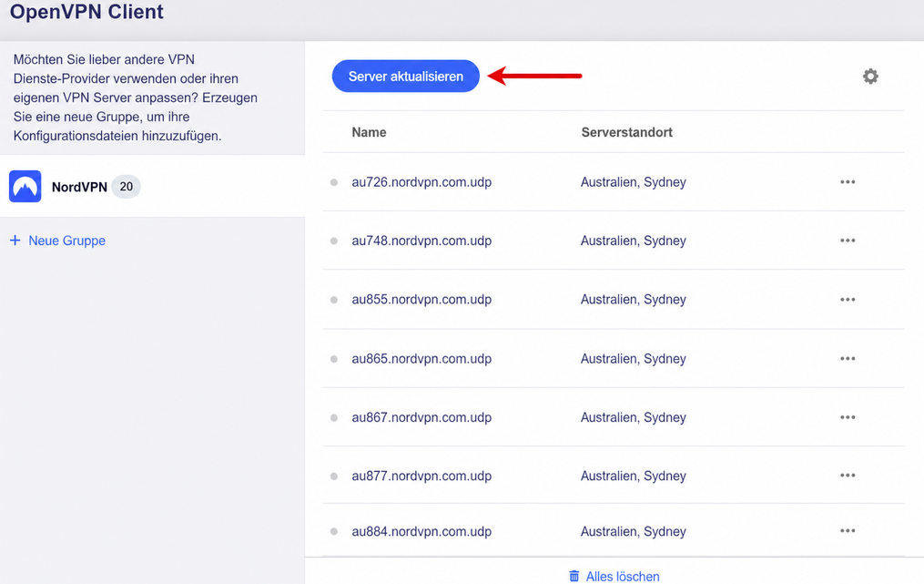Add a group via Neue Gruppe link
Viewport: 924px width, 584px height.
pyautogui.click(x=67, y=241)
